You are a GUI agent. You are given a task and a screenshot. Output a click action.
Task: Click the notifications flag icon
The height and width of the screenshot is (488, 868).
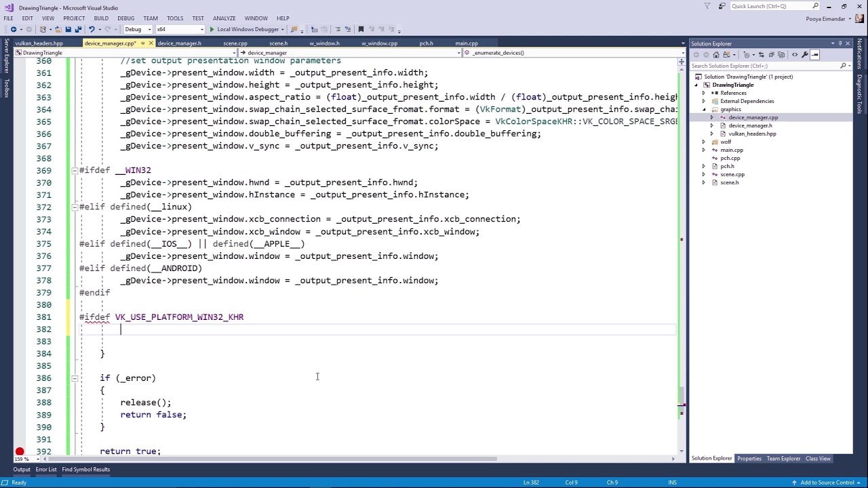707,6
